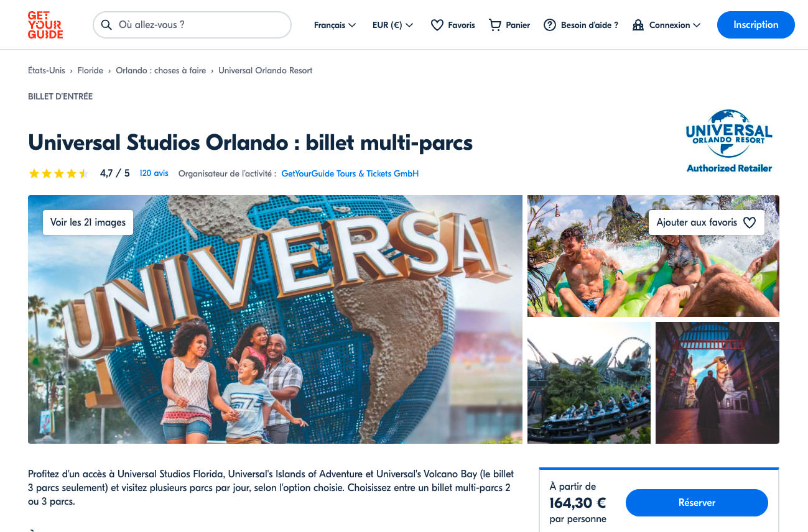Expand the Français language dropdown
808x532 pixels.
pos(335,25)
